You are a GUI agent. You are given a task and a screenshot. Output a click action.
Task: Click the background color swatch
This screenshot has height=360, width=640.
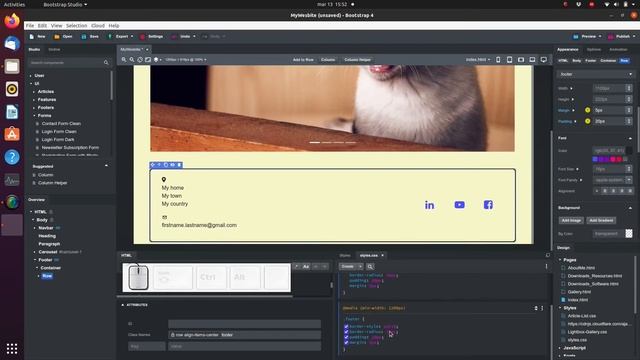coord(629,233)
